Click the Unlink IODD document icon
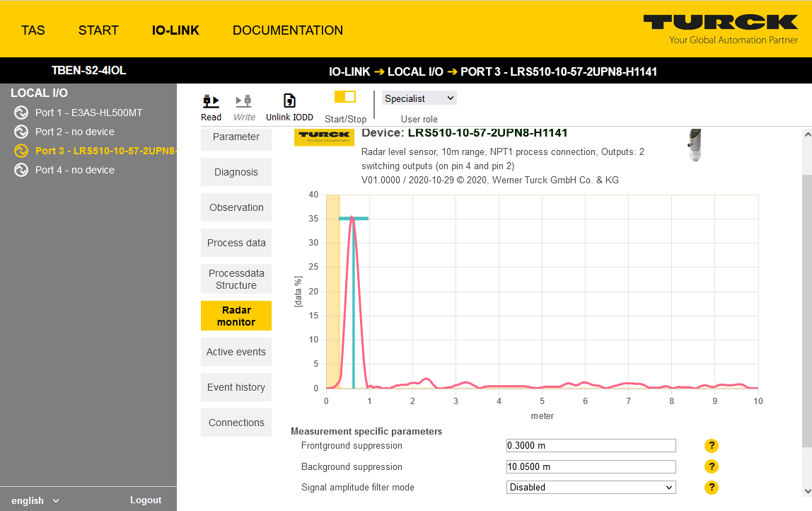This screenshot has height=511, width=812. [x=289, y=101]
